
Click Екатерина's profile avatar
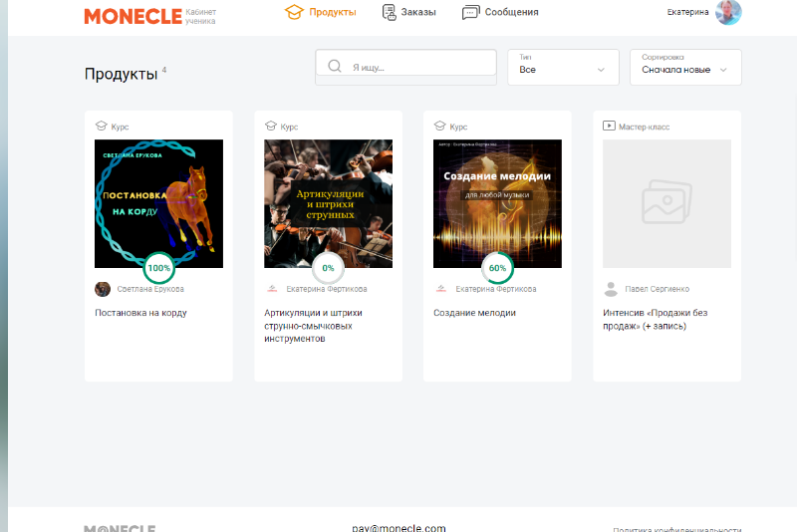pyautogui.click(x=729, y=12)
